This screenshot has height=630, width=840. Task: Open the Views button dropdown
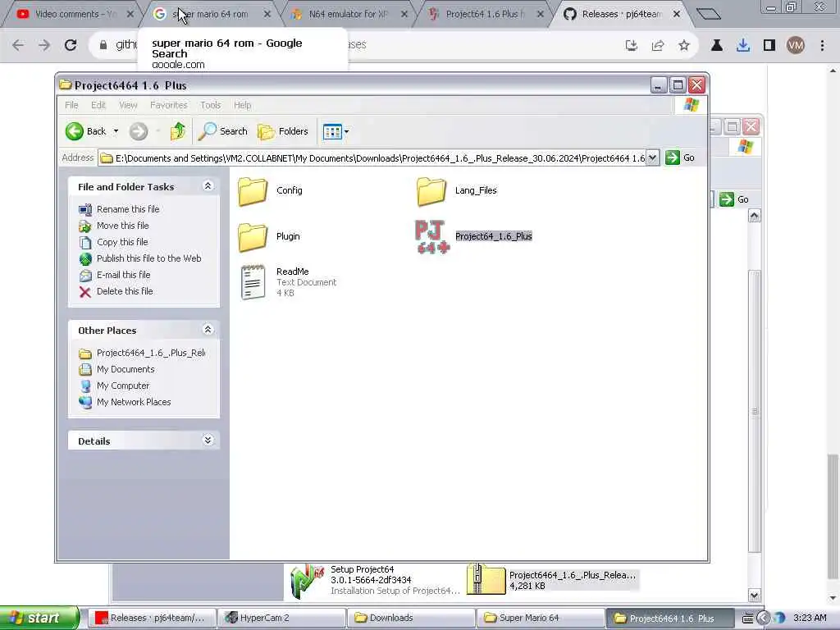pos(336,131)
